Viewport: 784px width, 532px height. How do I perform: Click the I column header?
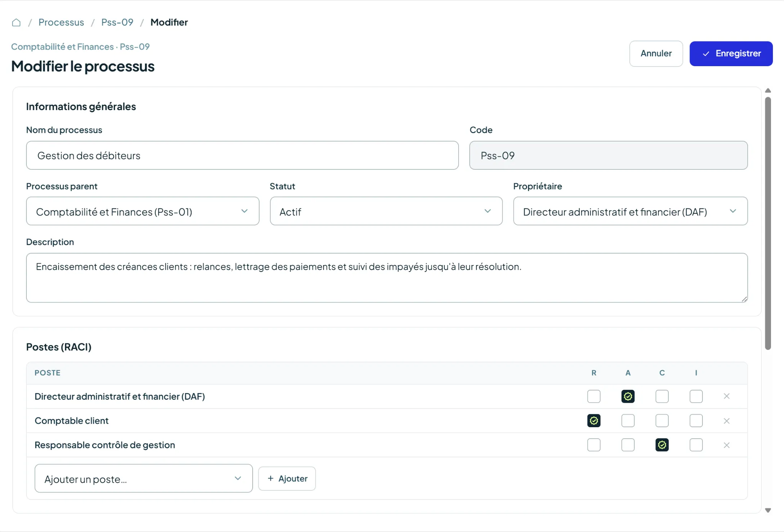pyautogui.click(x=696, y=373)
